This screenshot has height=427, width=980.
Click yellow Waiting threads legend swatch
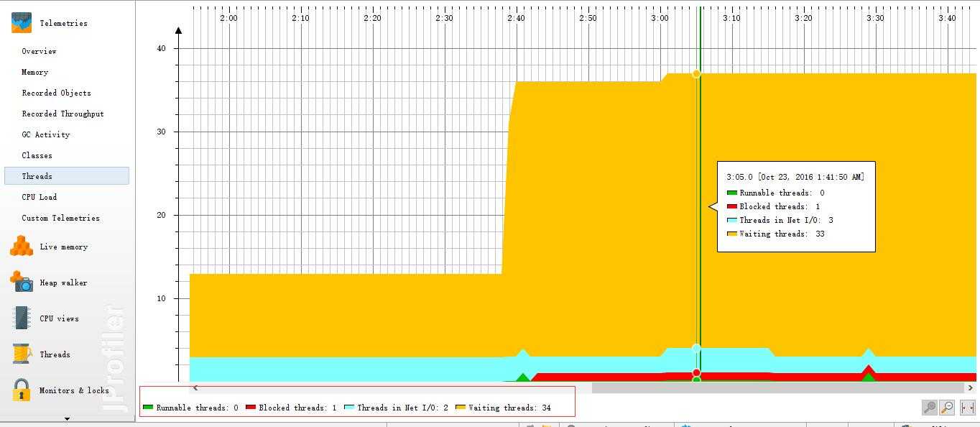coord(461,408)
